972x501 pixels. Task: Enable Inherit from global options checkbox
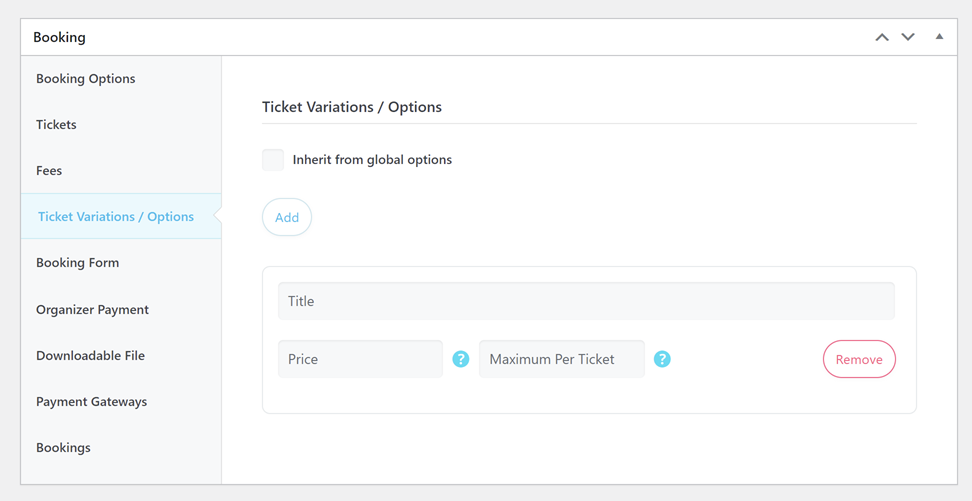tap(273, 160)
